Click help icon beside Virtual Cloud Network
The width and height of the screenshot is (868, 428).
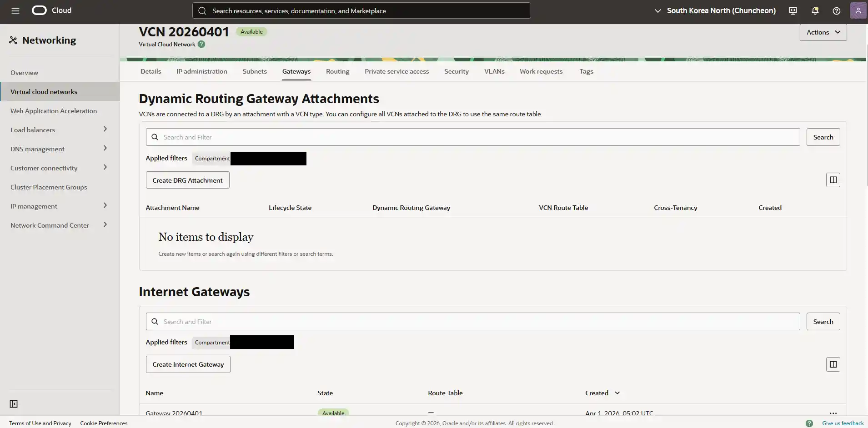[x=201, y=45]
